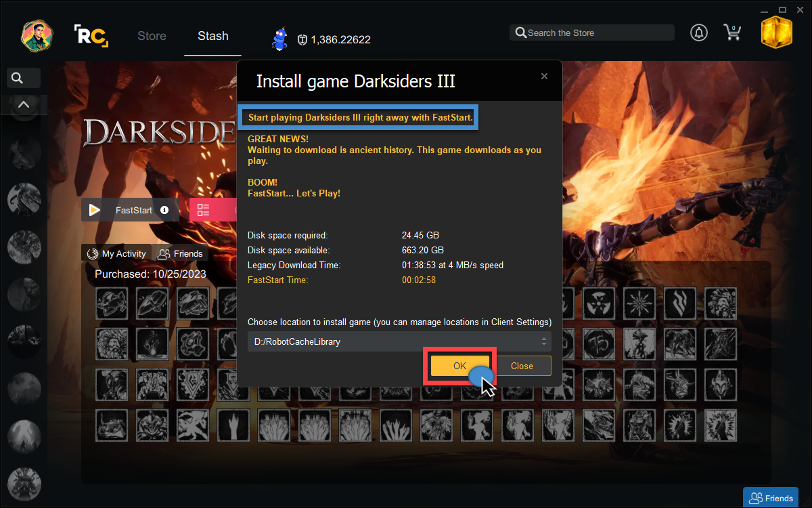Open the install location D:/RobotCacheLibrary dropdown

(399, 341)
